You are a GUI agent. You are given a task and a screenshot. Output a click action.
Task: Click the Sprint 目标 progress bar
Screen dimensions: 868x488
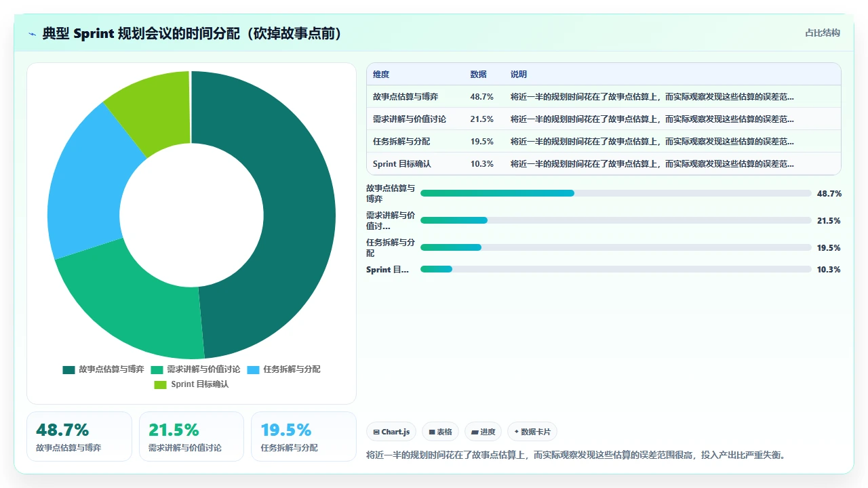tap(616, 269)
